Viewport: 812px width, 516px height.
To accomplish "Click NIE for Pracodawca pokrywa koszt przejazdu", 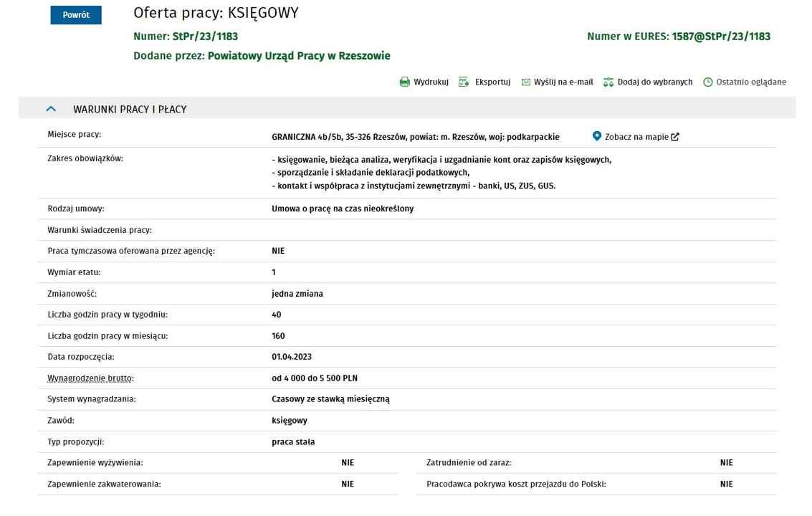I will [x=726, y=484].
